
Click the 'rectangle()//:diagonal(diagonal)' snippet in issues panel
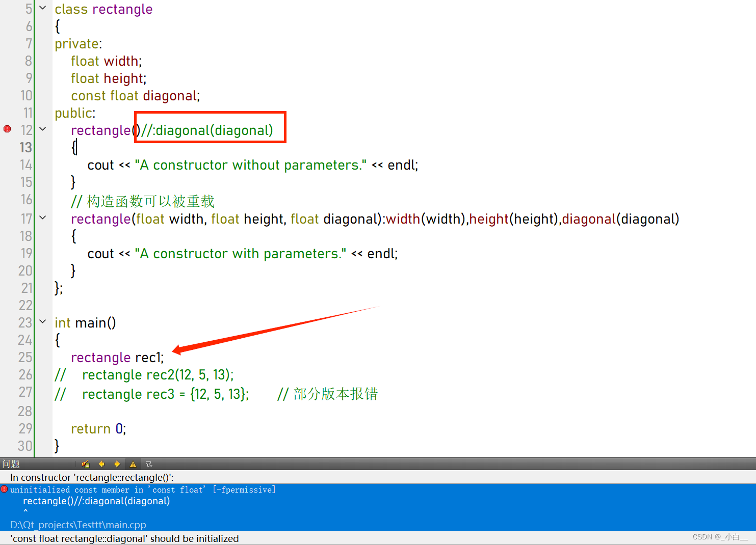pos(96,501)
